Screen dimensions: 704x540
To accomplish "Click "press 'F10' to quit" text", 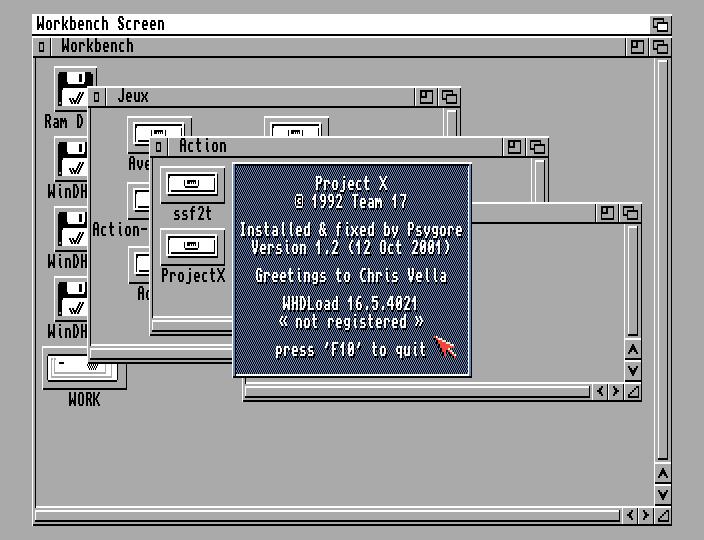I will [x=350, y=350].
